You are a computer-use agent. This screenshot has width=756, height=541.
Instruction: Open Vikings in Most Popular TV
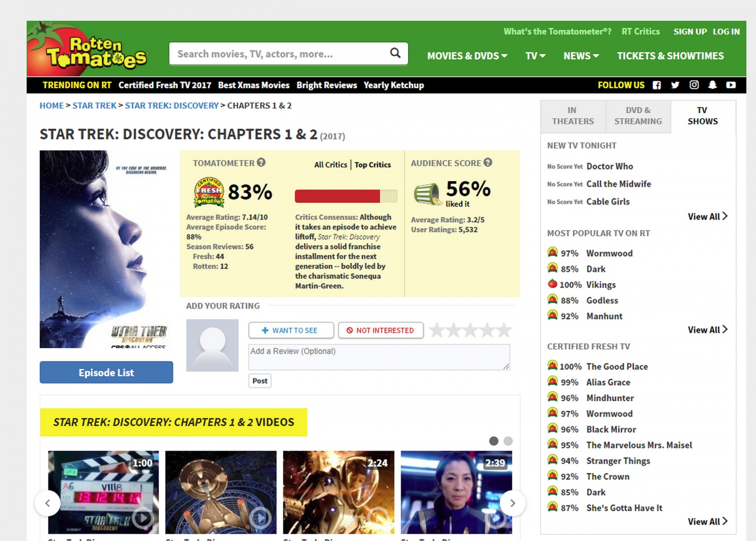tap(601, 284)
